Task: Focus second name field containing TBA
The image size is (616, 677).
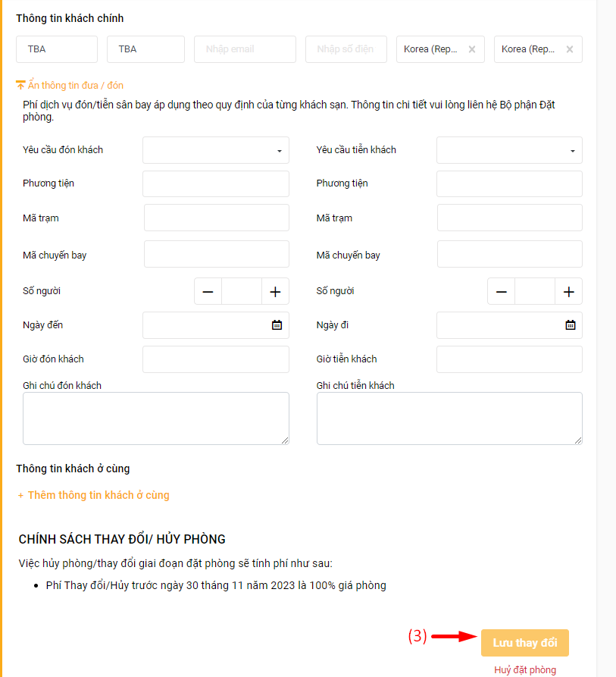Action: [x=145, y=49]
